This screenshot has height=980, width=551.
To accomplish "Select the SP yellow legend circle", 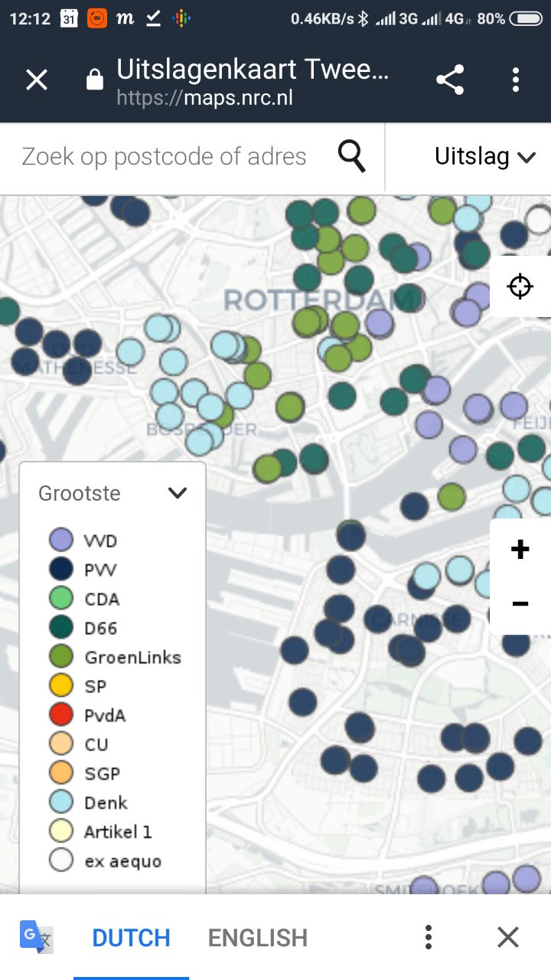I will point(60,686).
